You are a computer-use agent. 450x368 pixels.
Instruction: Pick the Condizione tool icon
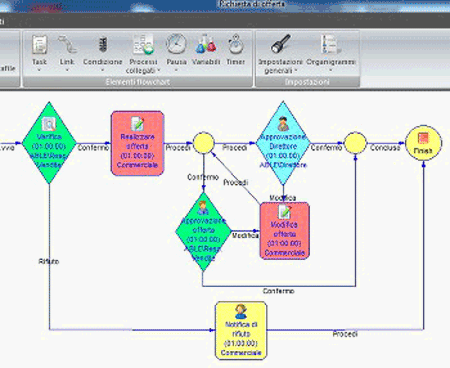click(103, 45)
